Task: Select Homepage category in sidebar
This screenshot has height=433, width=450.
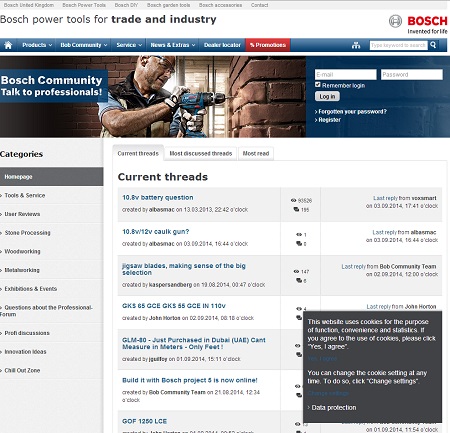Action: (52, 177)
